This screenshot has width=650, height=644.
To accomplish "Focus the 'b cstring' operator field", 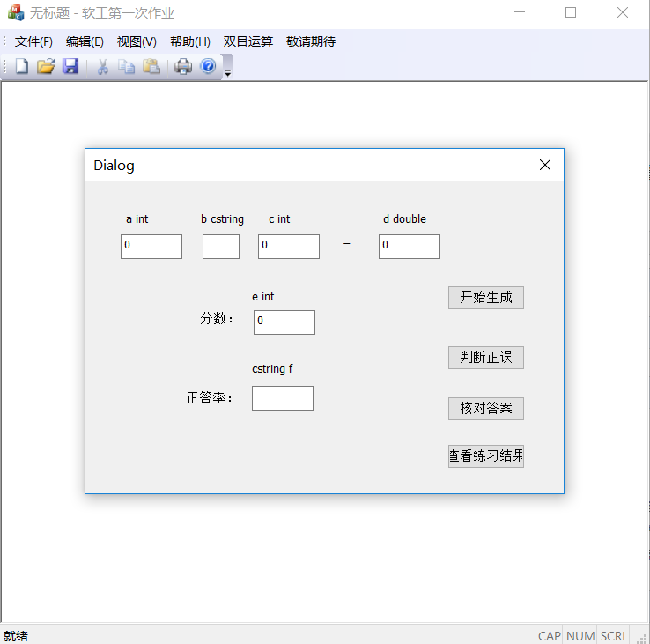I will click(x=221, y=247).
